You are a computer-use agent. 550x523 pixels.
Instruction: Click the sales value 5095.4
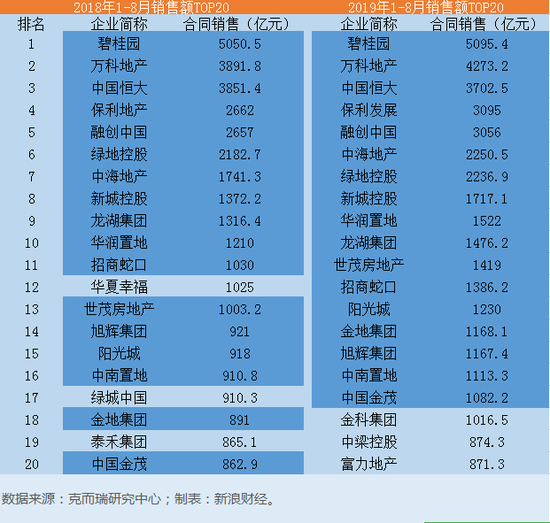click(487, 44)
